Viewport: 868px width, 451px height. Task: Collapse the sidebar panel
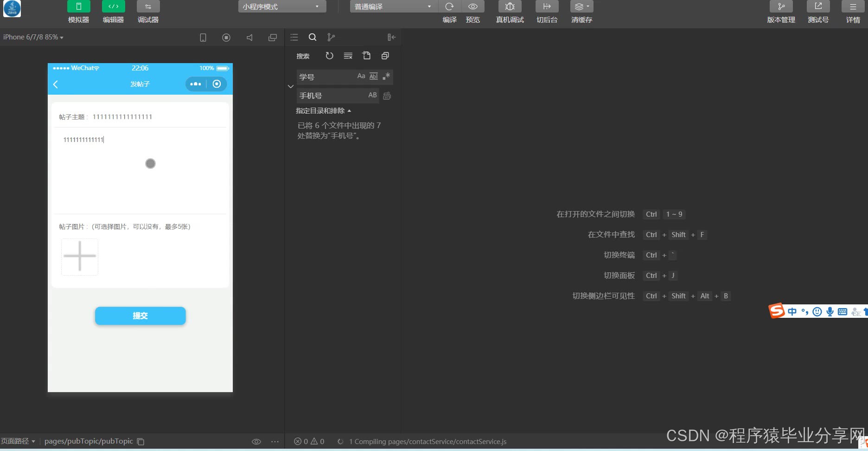coord(391,37)
